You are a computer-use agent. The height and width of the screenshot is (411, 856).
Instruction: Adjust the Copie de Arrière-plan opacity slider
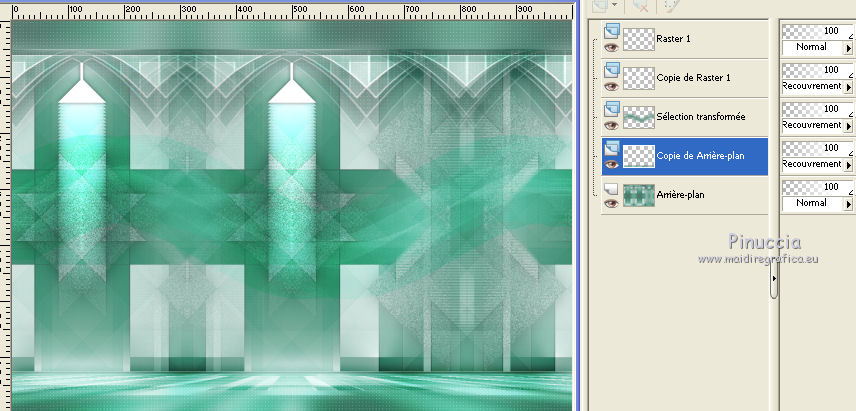[x=817, y=148]
